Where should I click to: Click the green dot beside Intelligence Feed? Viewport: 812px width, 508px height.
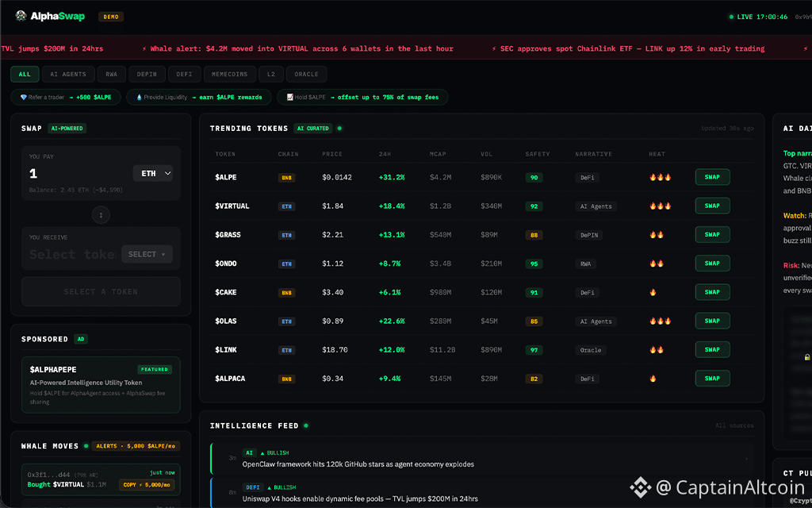click(306, 426)
